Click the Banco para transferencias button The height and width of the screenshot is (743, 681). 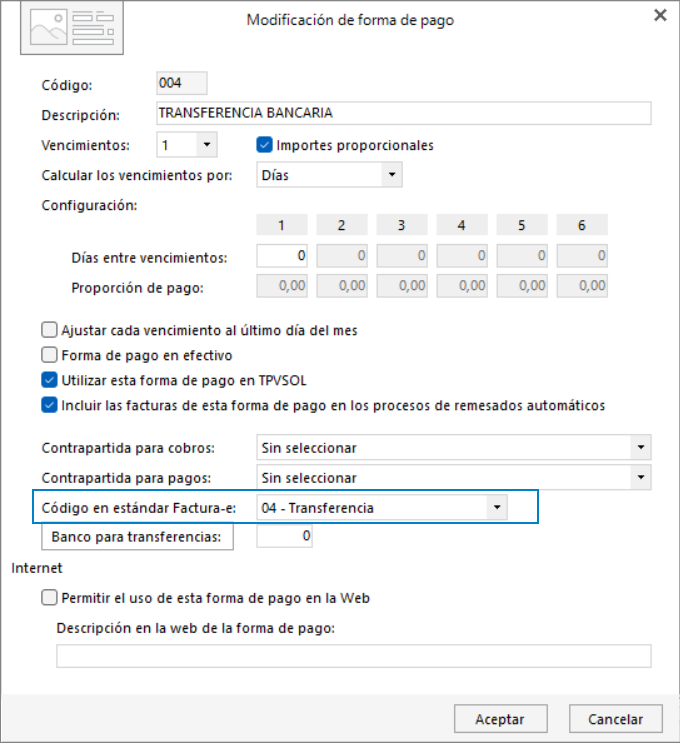click(x=137, y=537)
